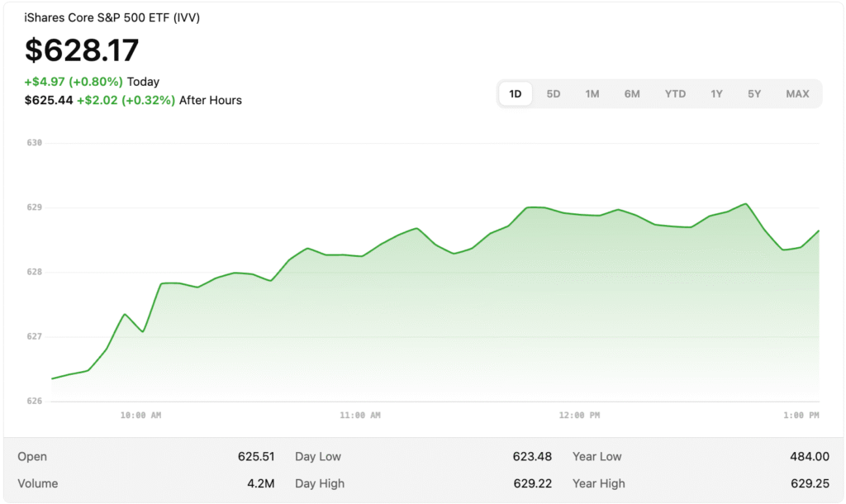The height and width of the screenshot is (504, 846).
Task: Open the 5Y chart range
Action: (753, 94)
